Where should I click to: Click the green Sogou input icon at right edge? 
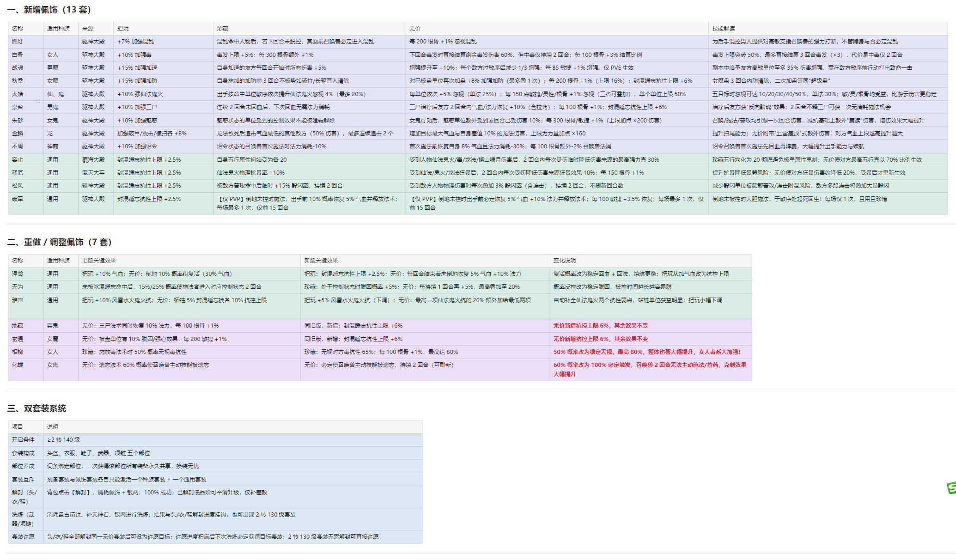(951, 488)
